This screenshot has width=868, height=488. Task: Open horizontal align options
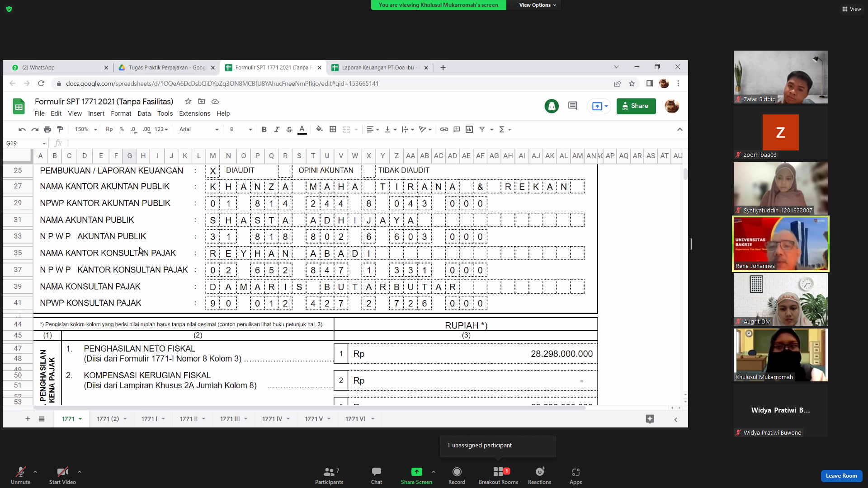(x=373, y=130)
